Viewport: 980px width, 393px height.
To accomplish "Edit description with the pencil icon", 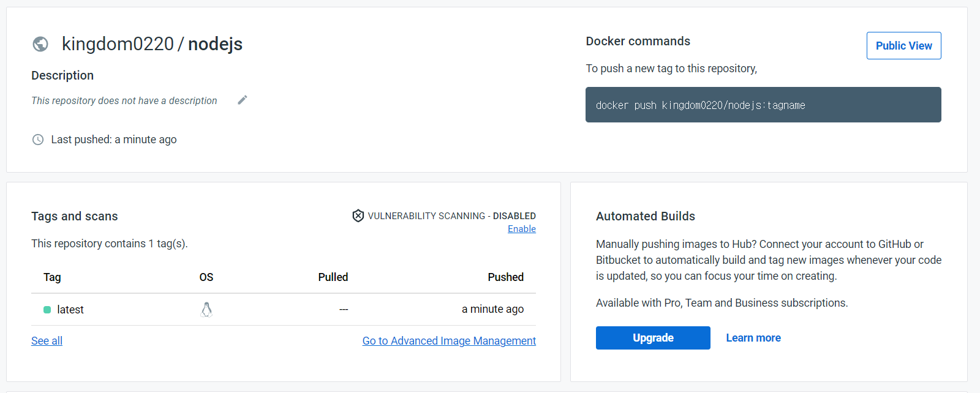I will 243,100.
